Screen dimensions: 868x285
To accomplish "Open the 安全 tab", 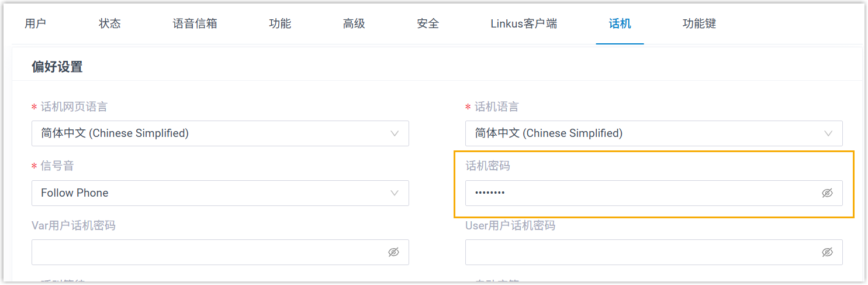I will click(428, 24).
